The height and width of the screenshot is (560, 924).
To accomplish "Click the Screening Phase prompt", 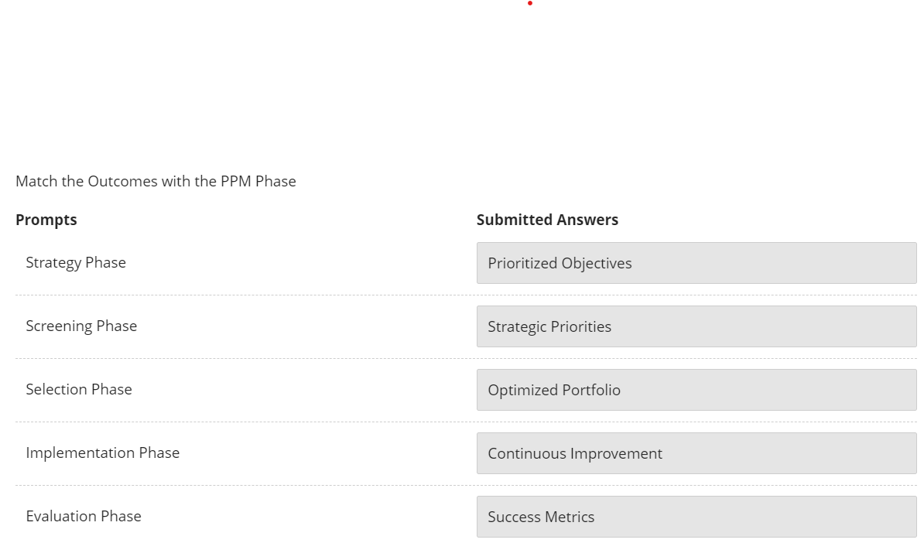I will pos(81,326).
